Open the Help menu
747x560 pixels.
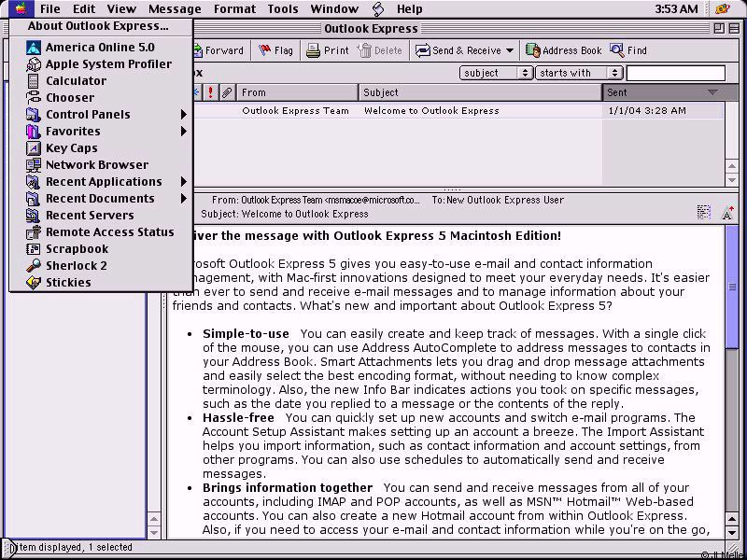(x=410, y=8)
